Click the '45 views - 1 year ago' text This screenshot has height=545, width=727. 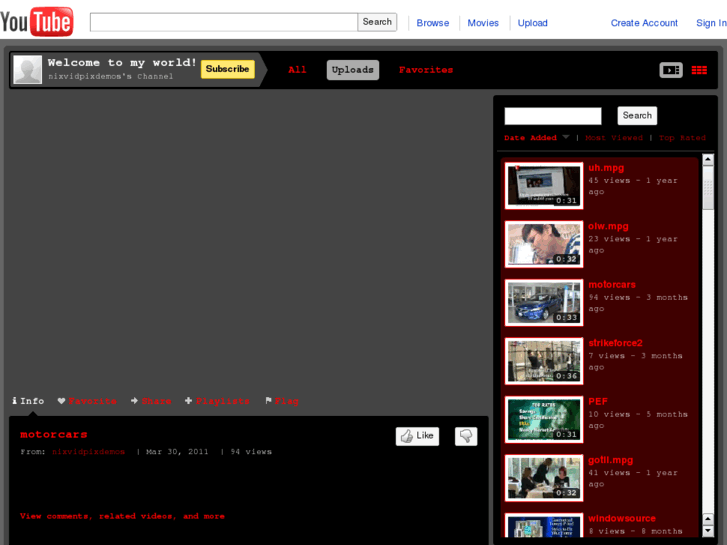pyautogui.click(x=632, y=186)
